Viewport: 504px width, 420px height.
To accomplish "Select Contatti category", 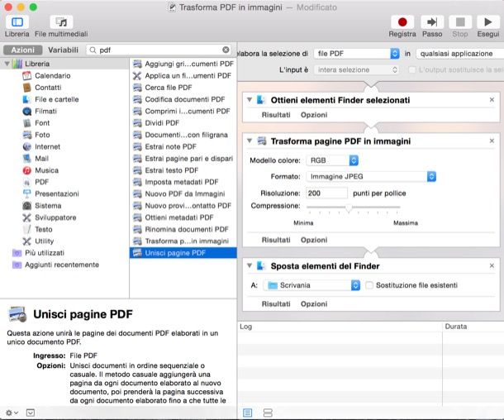I will tap(48, 88).
